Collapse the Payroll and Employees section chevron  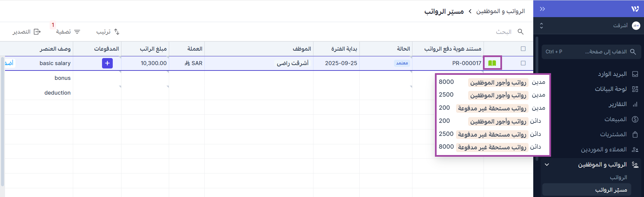[547, 164]
